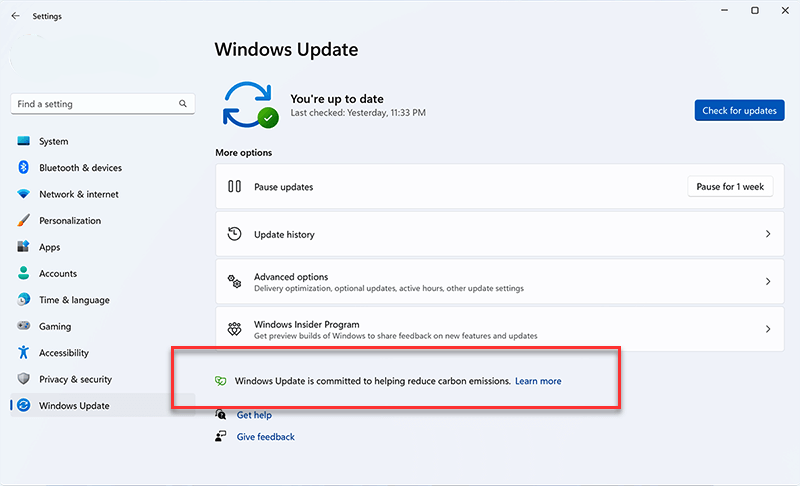Click Pause for 1 week button
This screenshot has height=486, width=800.
730,187
